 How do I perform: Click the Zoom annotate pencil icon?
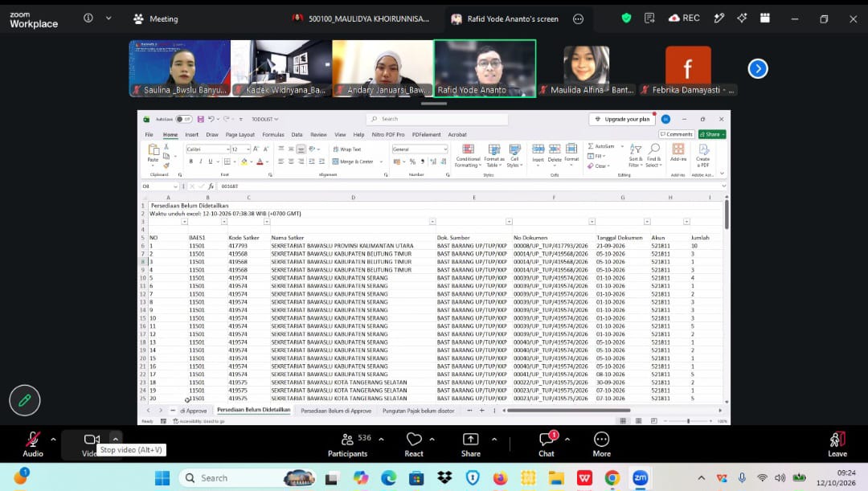click(25, 400)
